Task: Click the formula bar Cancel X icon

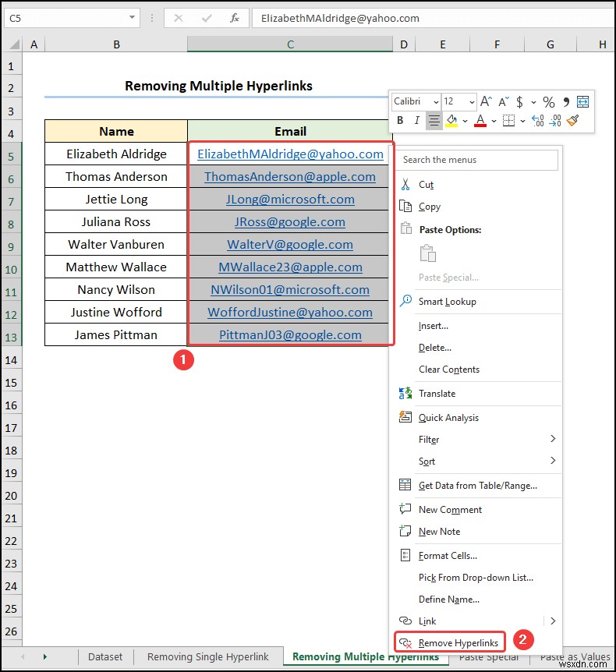Action: click(179, 18)
